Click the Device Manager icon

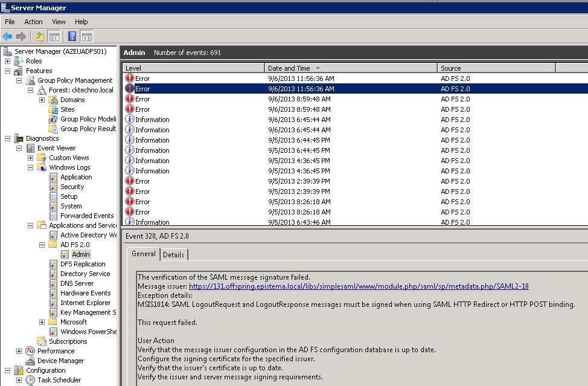30,361
